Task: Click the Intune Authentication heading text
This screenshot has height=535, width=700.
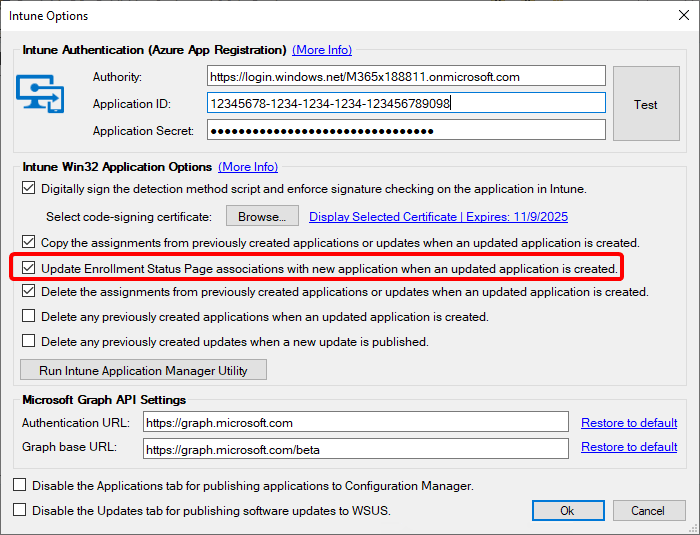Action: click(154, 50)
